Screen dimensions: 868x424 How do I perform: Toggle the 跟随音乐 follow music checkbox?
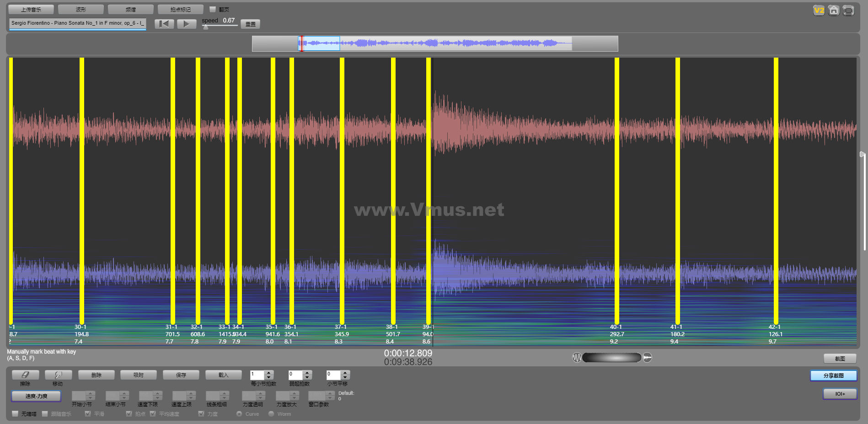[x=45, y=414]
